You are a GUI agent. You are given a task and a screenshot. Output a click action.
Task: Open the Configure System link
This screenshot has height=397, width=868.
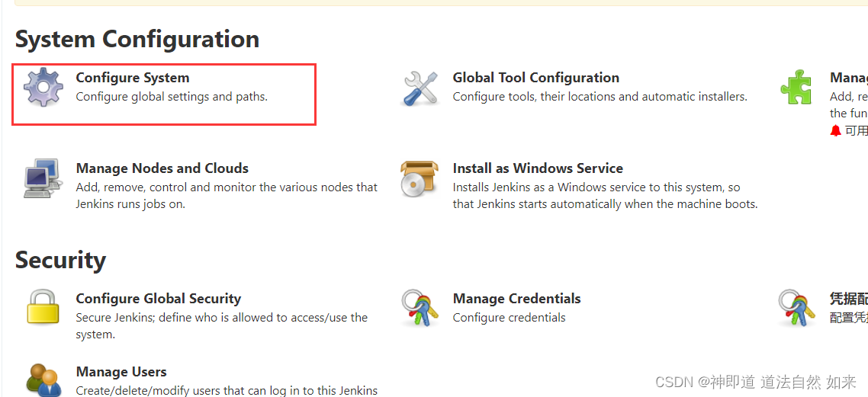pyautogui.click(x=133, y=78)
